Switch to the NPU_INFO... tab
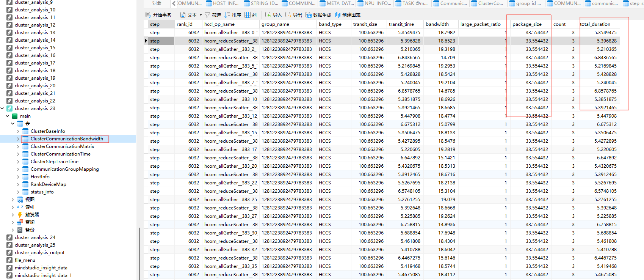This screenshot has height=280, width=644. [374, 3]
